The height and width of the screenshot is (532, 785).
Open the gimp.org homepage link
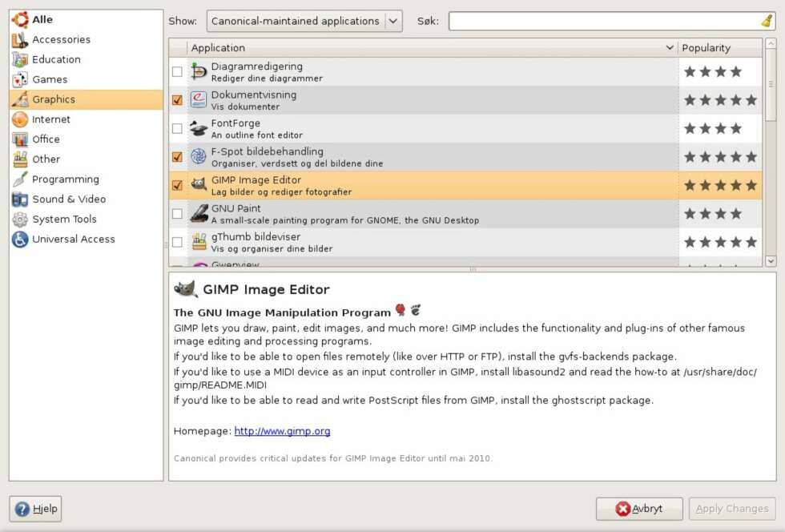(x=282, y=431)
